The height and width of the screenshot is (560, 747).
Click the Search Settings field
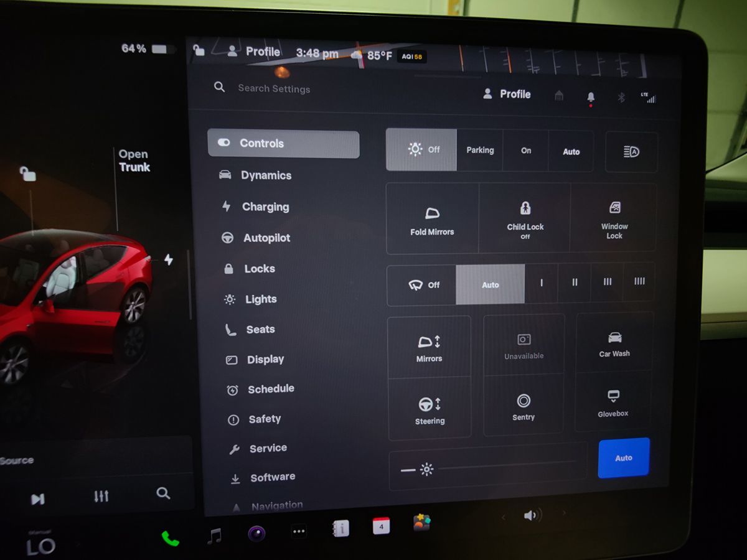click(x=274, y=89)
